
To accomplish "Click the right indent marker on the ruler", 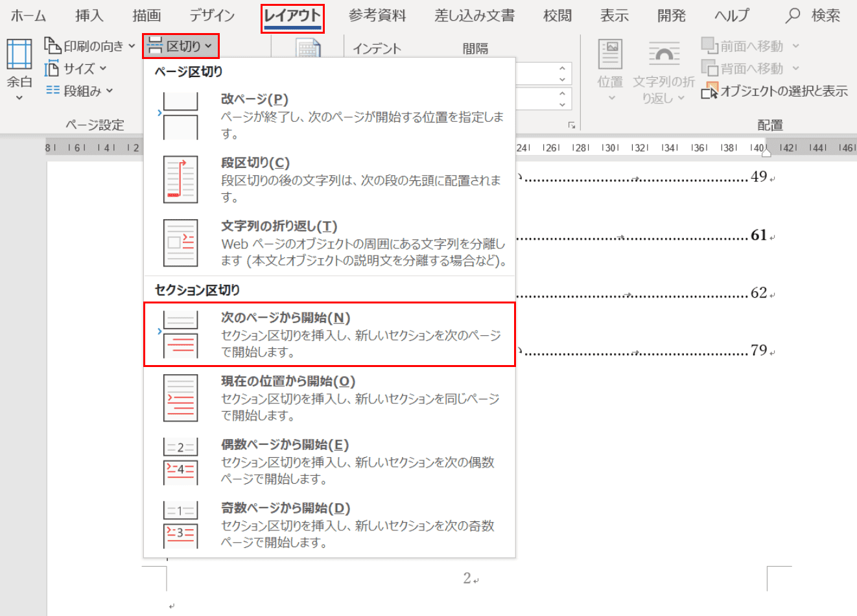I will pyautogui.click(x=767, y=152).
